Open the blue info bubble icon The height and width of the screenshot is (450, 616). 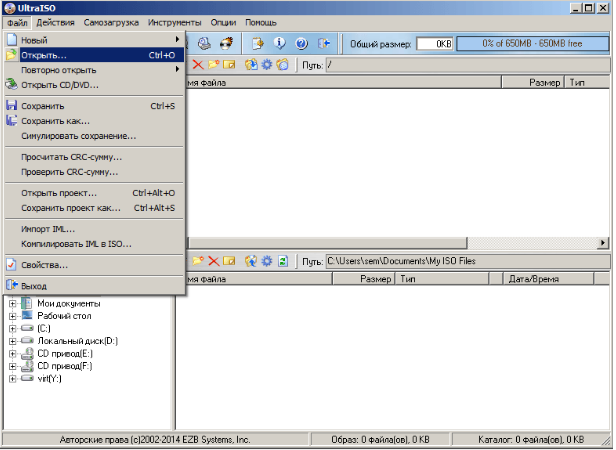[279, 43]
